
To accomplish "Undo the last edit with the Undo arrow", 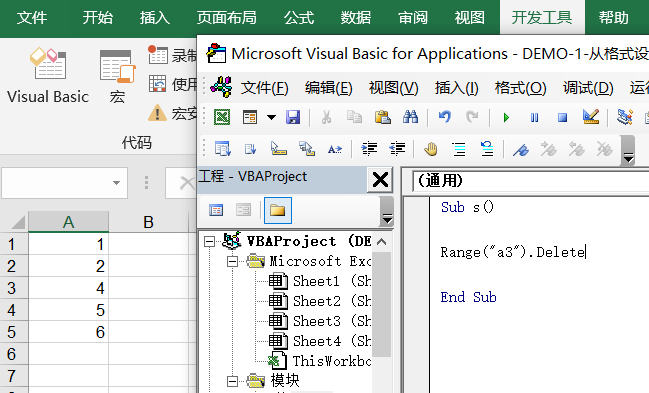I will (445, 117).
